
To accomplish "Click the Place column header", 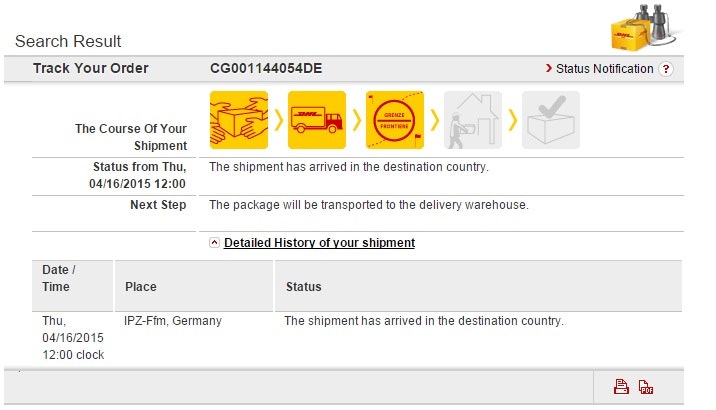I will [x=141, y=287].
